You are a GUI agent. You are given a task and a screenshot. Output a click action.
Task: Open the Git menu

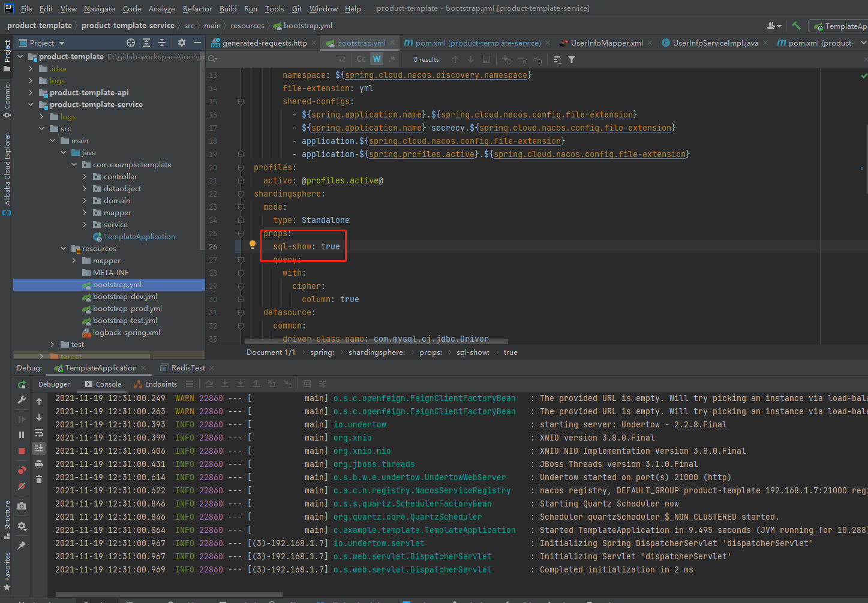(297, 8)
